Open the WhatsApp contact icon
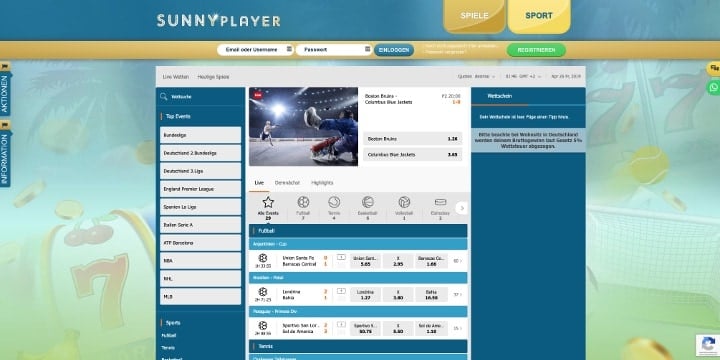The image size is (720, 360). [x=714, y=87]
